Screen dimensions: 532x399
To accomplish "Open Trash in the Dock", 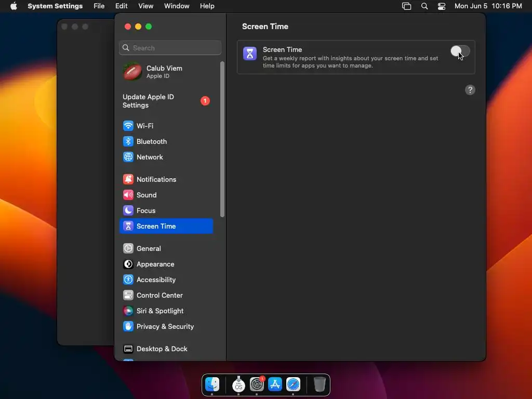I will (320, 384).
